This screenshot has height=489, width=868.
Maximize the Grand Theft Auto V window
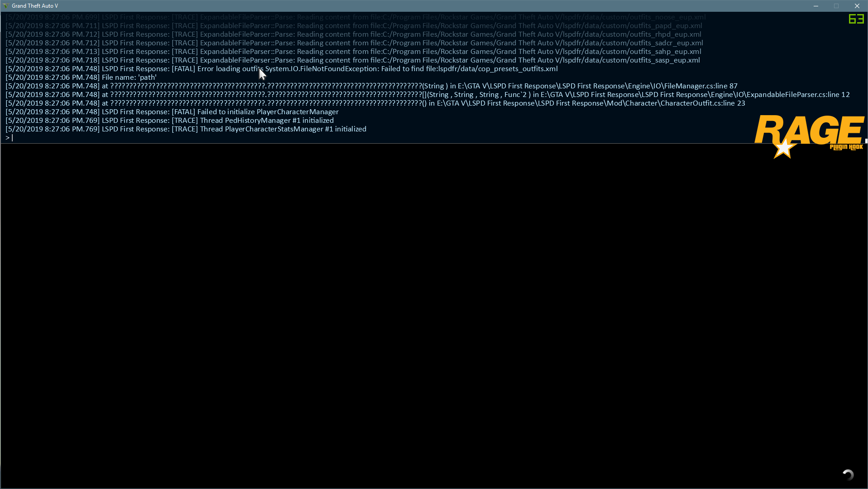click(836, 6)
